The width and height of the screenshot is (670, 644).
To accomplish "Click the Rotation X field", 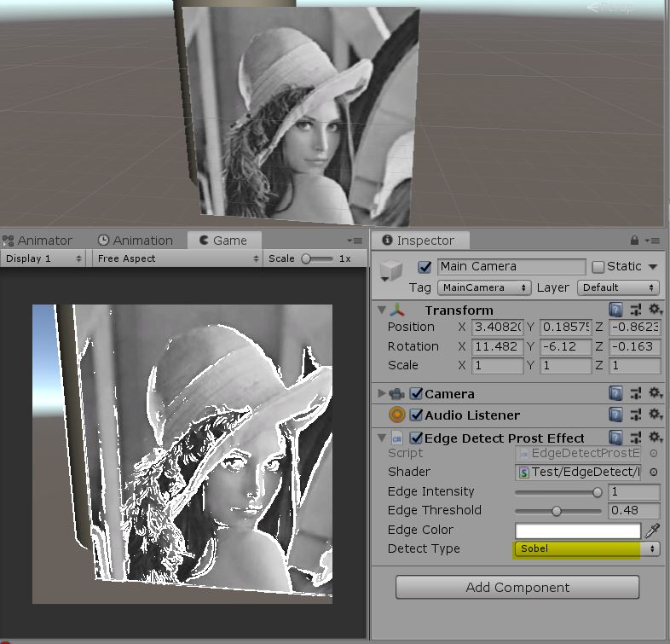I will click(x=498, y=346).
